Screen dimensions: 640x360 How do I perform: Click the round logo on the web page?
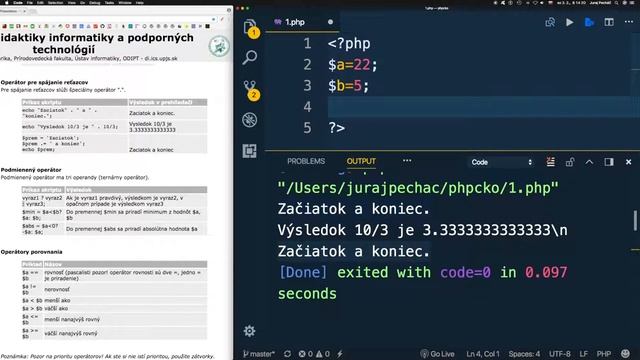point(219,47)
